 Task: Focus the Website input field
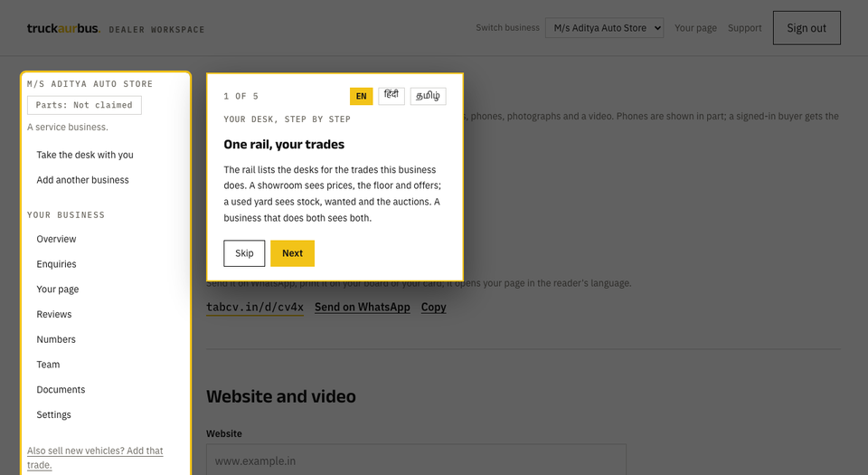click(x=416, y=461)
